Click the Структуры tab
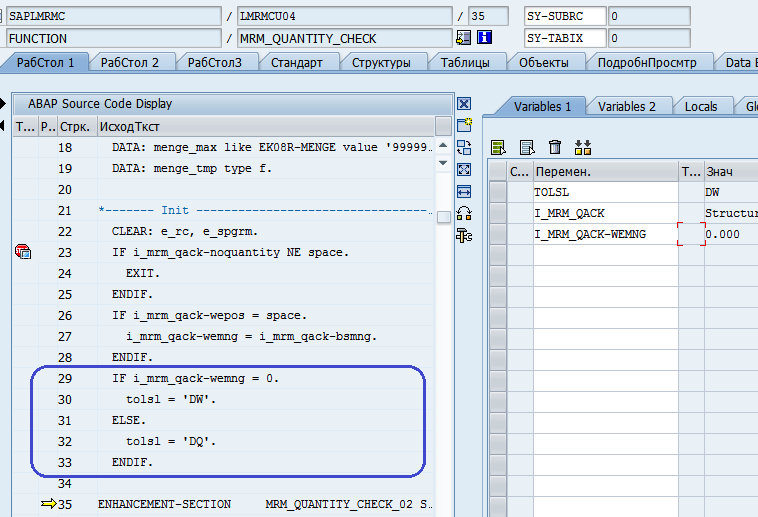 (x=381, y=62)
